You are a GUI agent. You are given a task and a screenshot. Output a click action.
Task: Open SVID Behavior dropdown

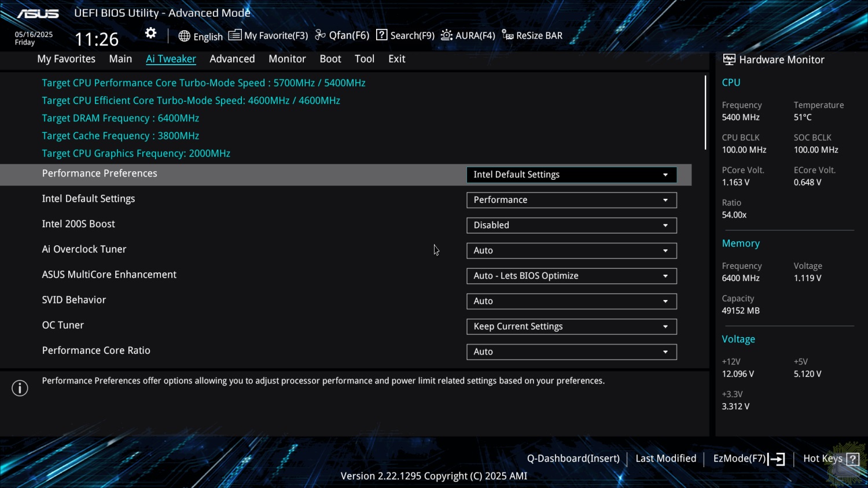[x=572, y=301]
